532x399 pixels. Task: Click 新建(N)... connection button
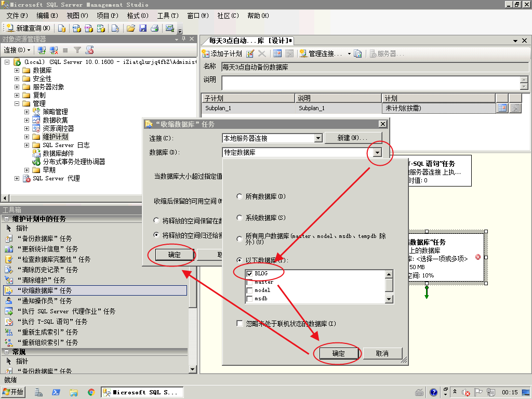(353, 138)
